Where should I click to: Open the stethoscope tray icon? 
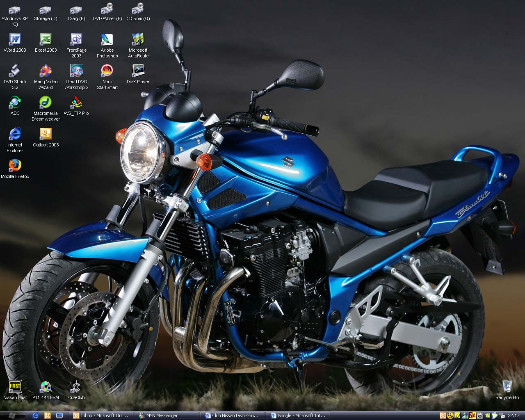click(450, 415)
